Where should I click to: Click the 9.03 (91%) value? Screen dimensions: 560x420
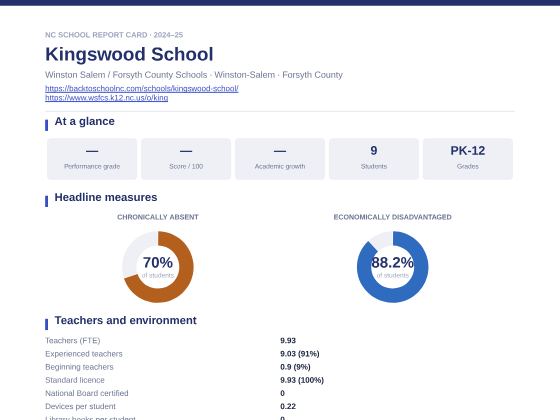300,354
